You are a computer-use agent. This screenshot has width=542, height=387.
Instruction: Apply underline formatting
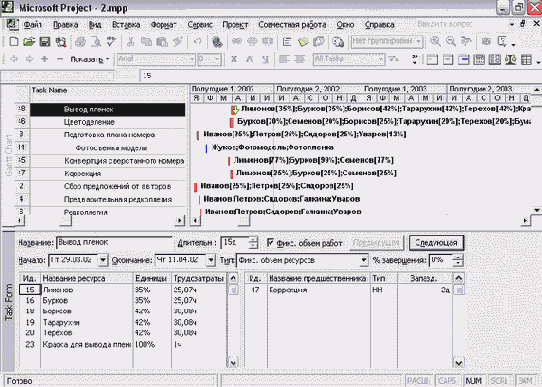pyautogui.click(x=265, y=59)
